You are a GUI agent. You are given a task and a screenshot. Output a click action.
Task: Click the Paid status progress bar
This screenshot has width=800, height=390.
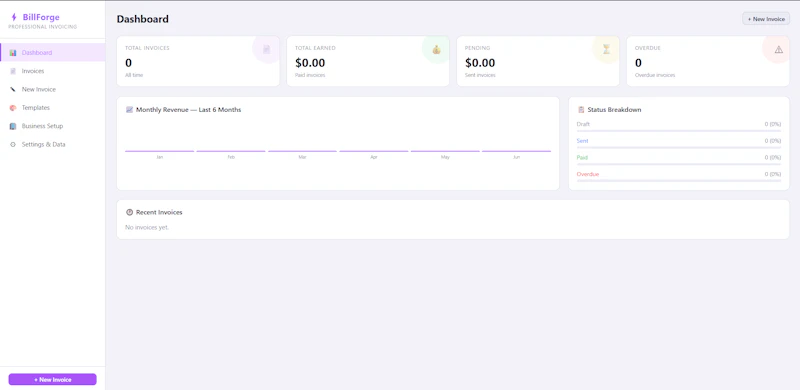(679, 164)
